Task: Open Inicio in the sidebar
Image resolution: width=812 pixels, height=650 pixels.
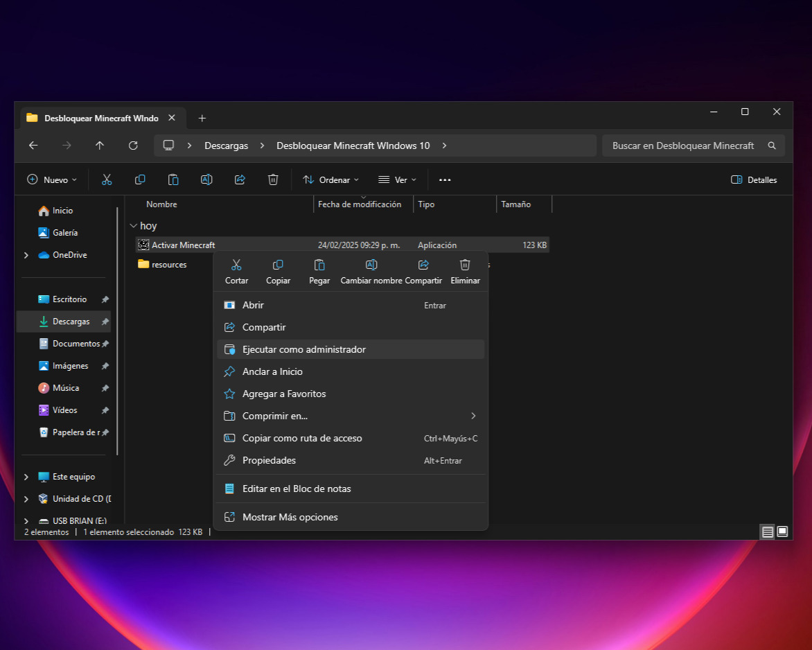Action: 62,210
